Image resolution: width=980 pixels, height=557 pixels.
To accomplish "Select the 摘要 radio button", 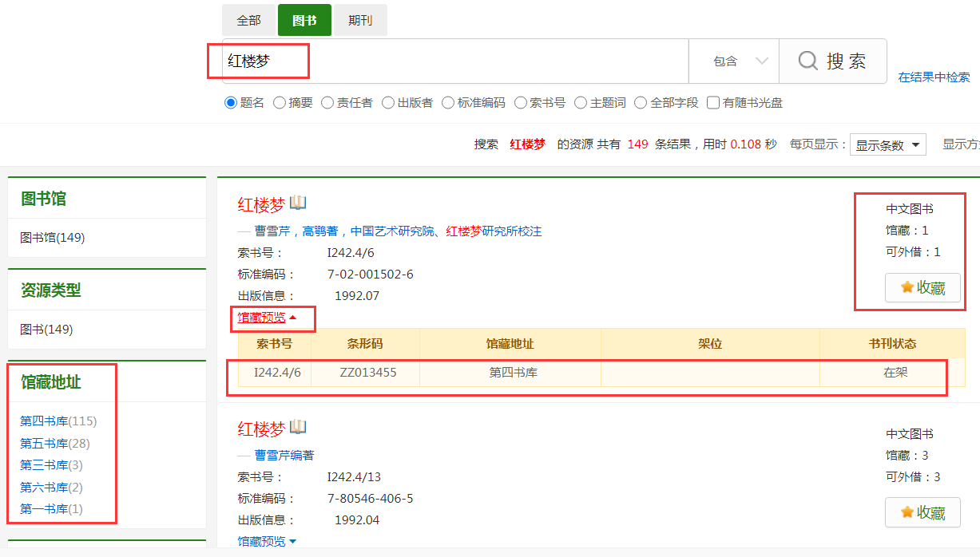I will coord(280,103).
